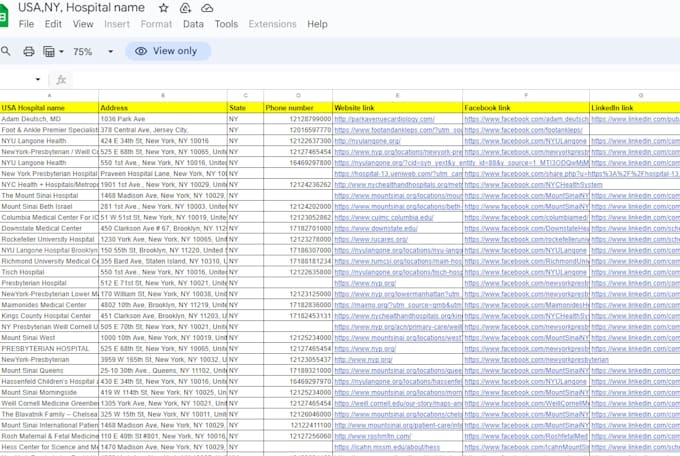Select the 'Facebook link' header cell
Screen dimensions: 680x456
[x=526, y=108]
